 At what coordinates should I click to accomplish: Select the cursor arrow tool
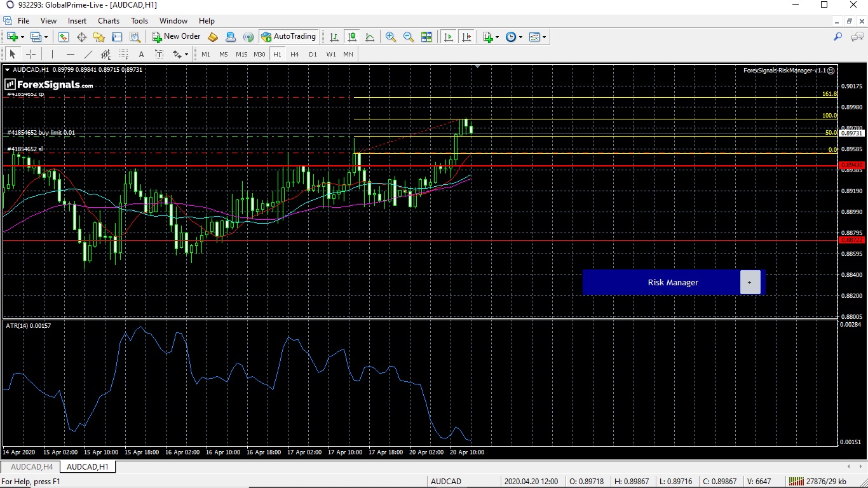pyautogui.click(x=12, y=54)
